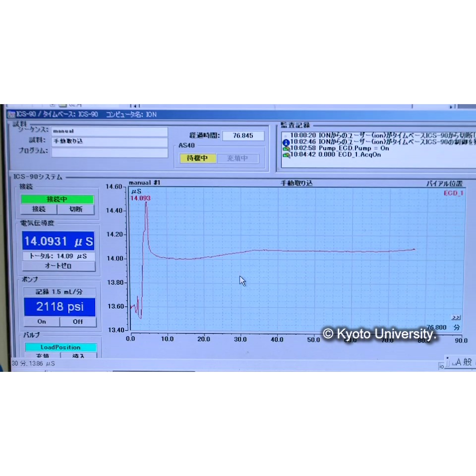Turn the pump On
476x476 pixels.
tap(41, 322)
